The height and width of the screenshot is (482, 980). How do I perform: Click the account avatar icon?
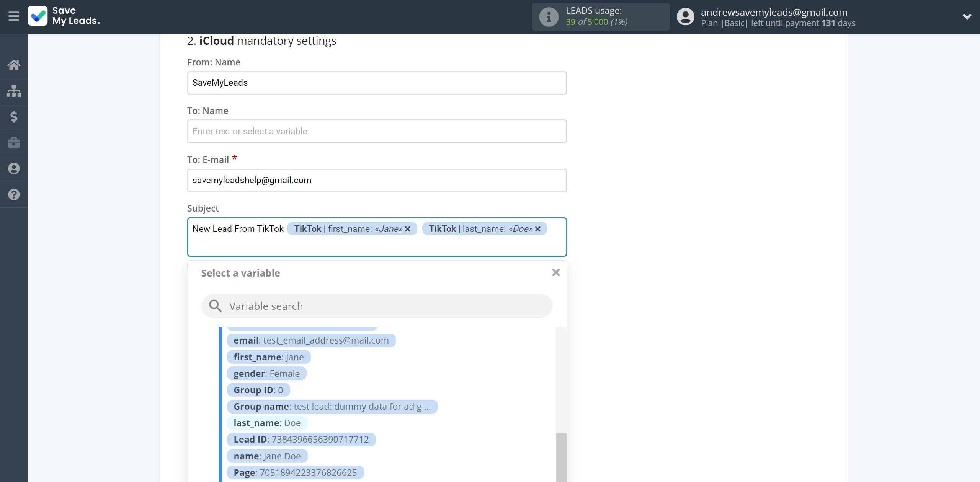tap(685, 17)
